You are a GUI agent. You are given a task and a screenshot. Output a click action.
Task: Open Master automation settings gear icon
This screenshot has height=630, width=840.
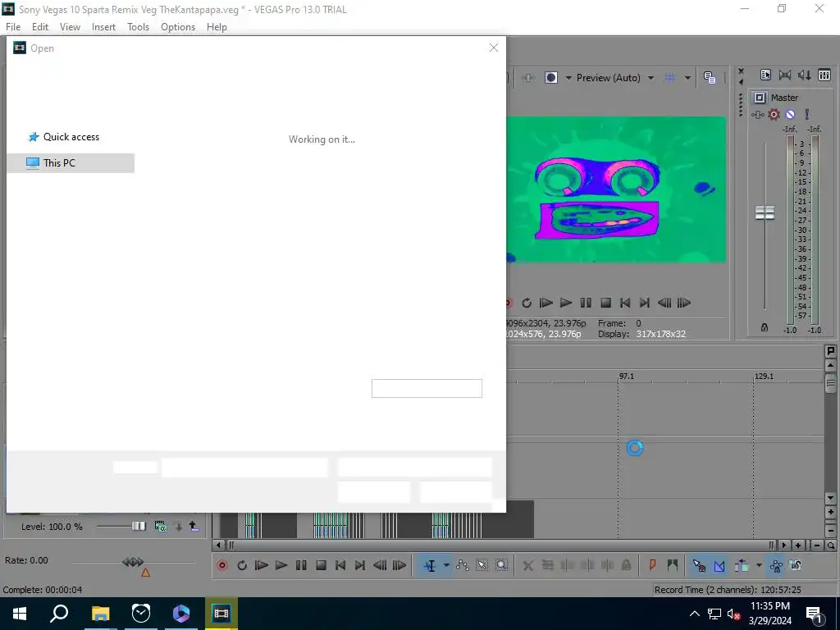[x=774, y=114]
